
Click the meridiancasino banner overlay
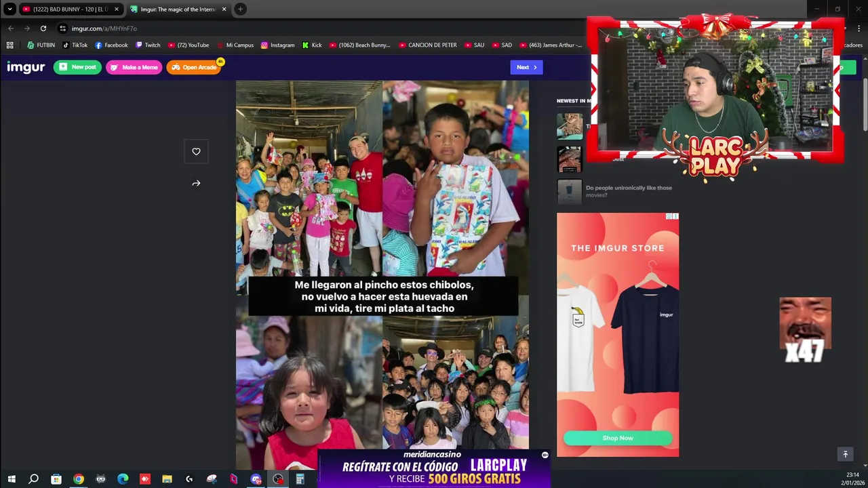[x=434, y=468]
